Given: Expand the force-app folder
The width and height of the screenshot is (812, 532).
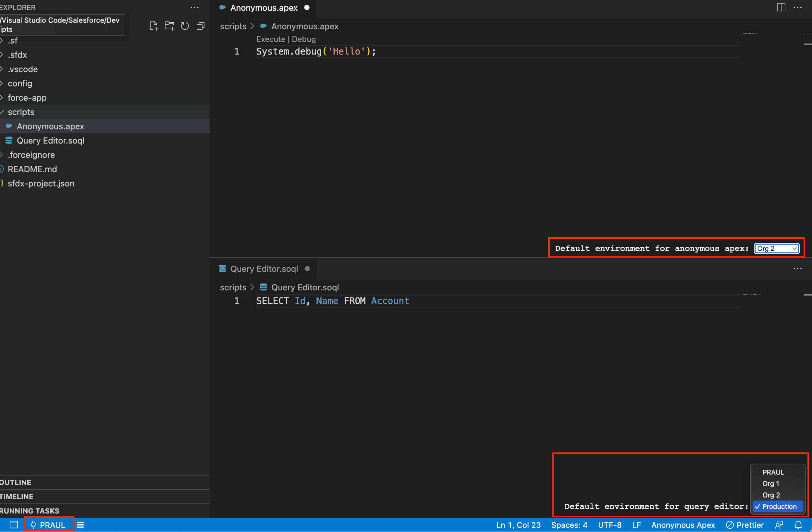Looking at the screenshot, I should pyautogui.click(x=27, y=98).
